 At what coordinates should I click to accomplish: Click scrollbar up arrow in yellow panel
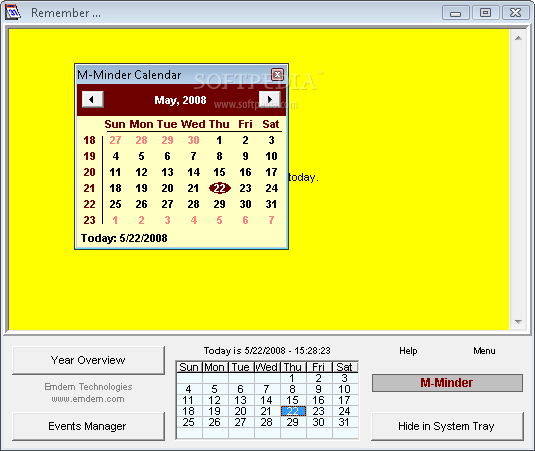518,38
